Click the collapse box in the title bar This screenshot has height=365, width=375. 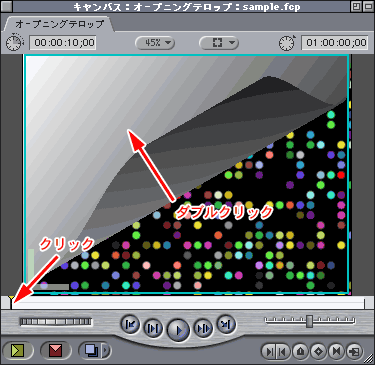coord(368,6)
